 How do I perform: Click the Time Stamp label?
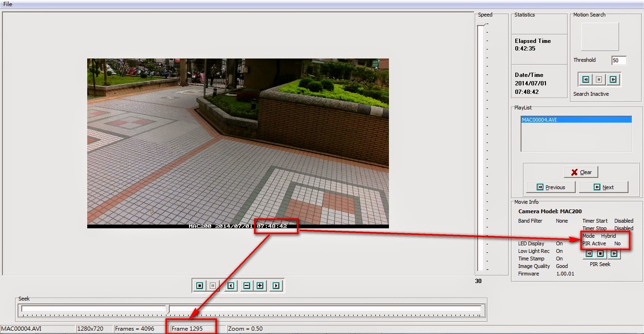531,259
